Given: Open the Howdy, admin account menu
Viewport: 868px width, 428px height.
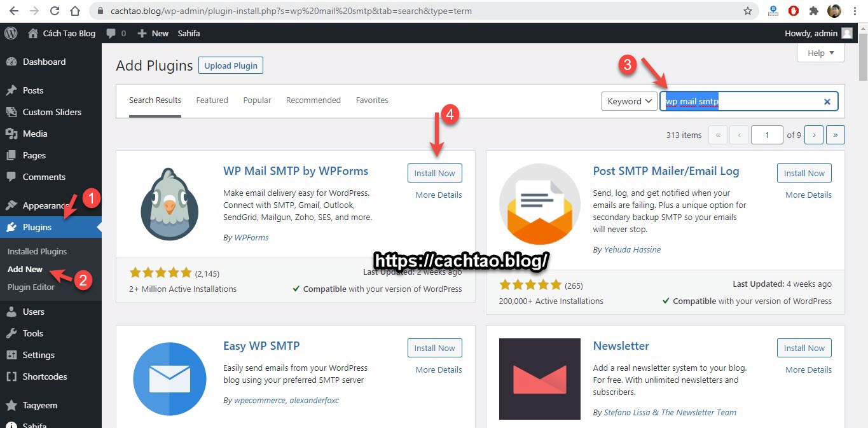Looking at the screenshot, I should (x=819, y=33).
